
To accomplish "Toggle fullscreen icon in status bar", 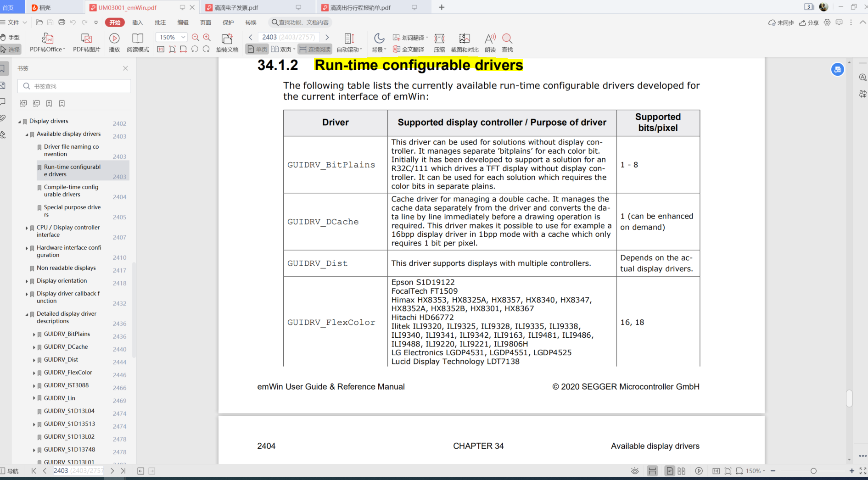I will pos(863,471).
